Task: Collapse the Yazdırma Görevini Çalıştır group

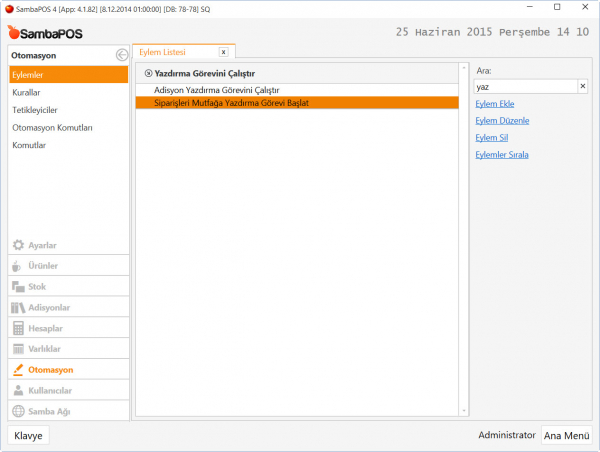Action: click(148, 73)
